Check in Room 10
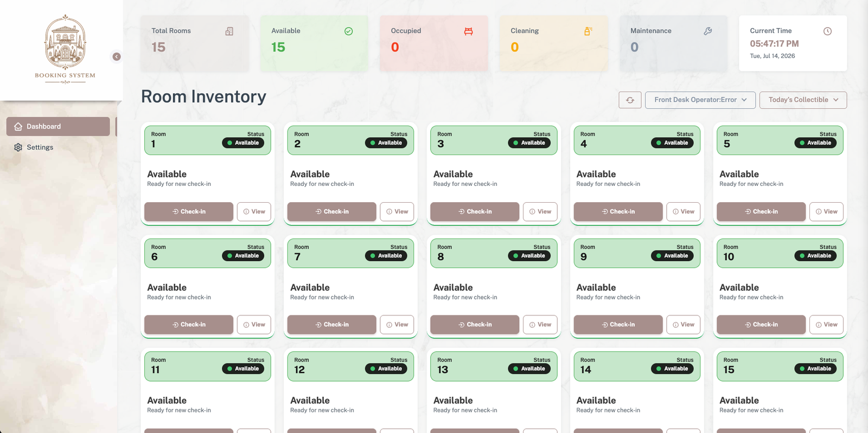The width and height of the screenshot is (868, 433). (x=761, y=325)
